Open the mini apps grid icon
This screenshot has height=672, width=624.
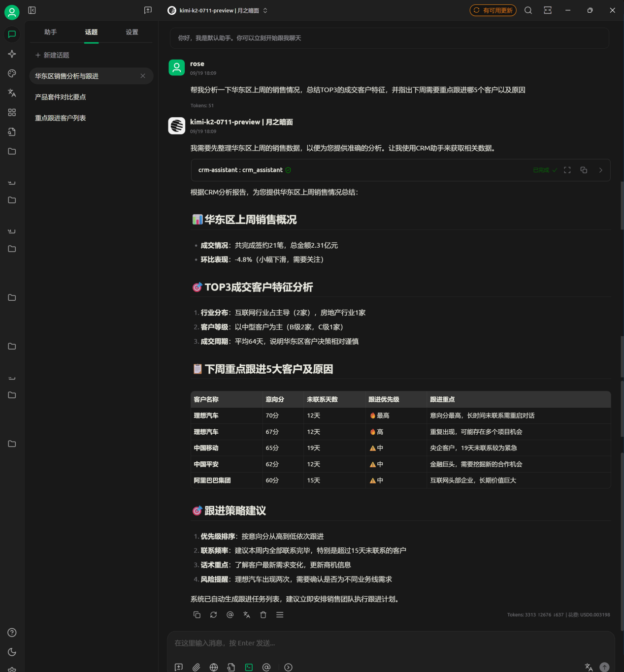click(x=12, y=112)
